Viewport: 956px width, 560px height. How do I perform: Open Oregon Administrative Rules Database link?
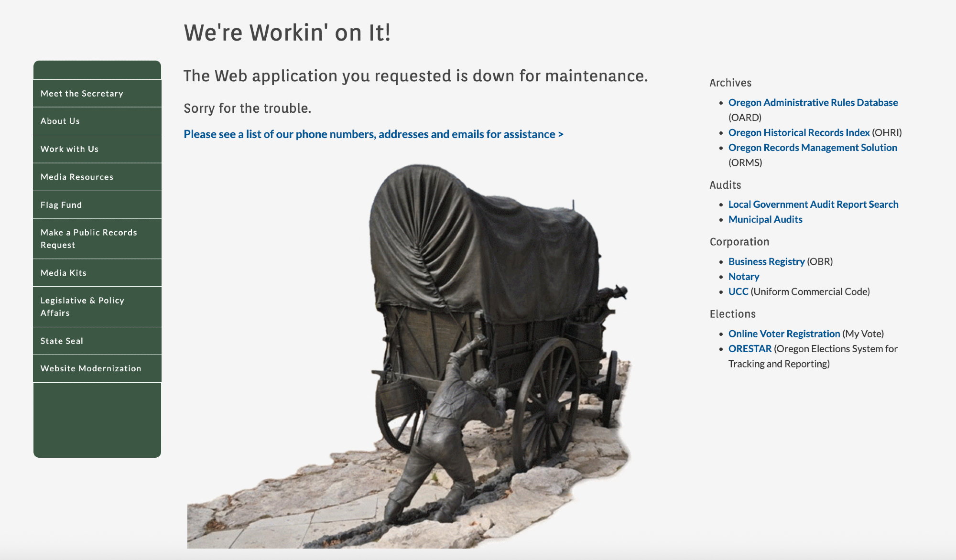(x=813, y=103)
